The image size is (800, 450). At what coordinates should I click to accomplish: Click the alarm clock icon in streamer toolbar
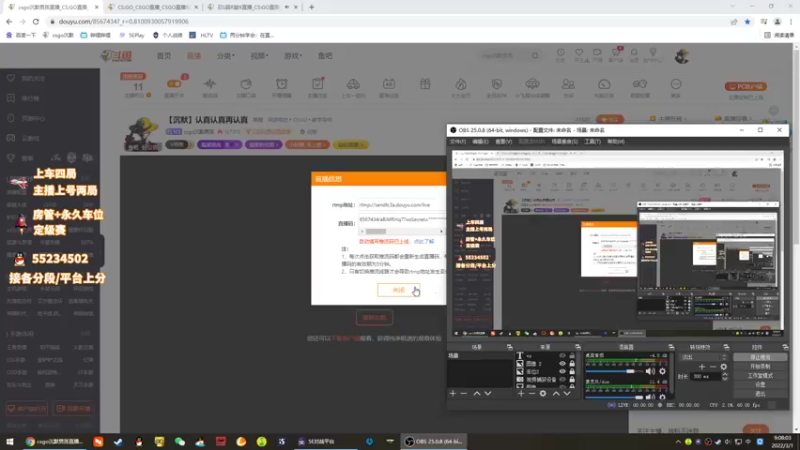(x=282, y=84)
